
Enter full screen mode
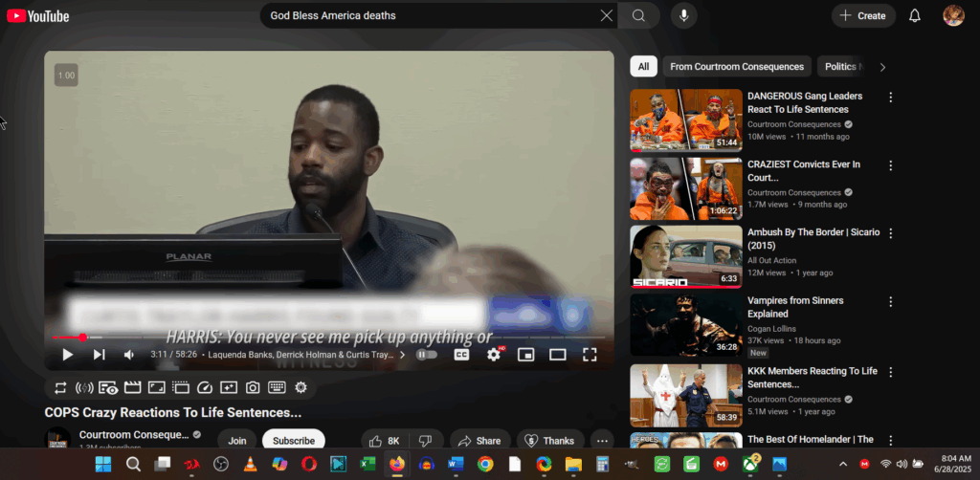pyautogui.click(x=590, y=355)
